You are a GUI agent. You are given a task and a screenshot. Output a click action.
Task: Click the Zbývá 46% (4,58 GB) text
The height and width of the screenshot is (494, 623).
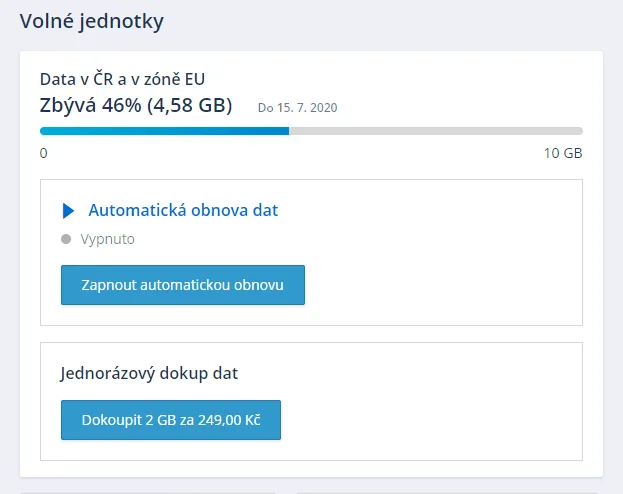135,105
